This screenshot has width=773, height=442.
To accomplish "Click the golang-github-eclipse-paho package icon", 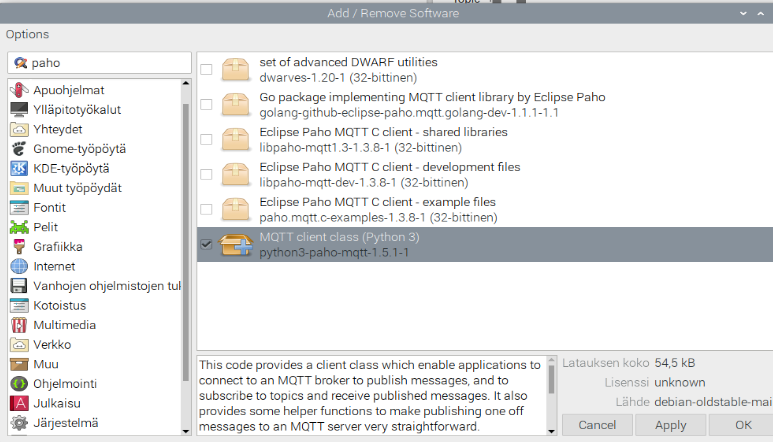I will coord(235,104).
